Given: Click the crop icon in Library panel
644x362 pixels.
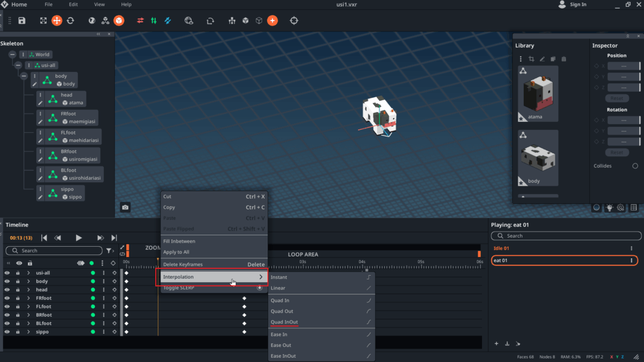Looking at the screenshot, I should pos(531,59).
